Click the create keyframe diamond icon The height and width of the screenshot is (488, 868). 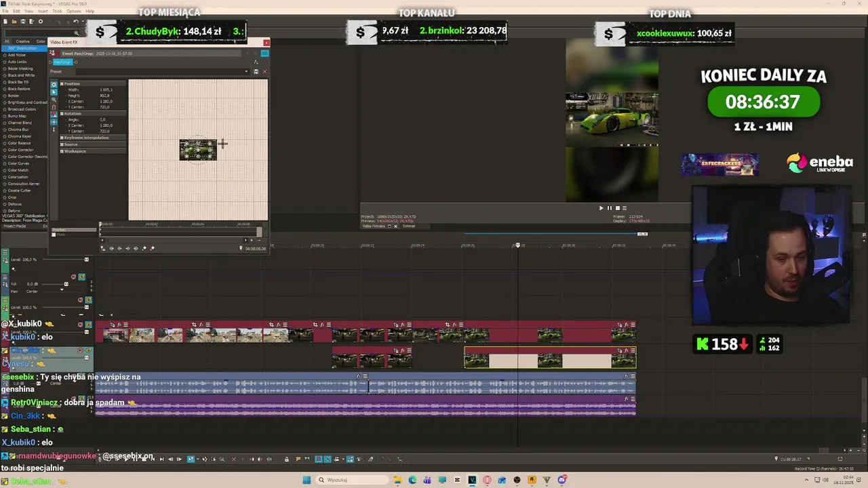pyautogui.click(x=144, y=248)
